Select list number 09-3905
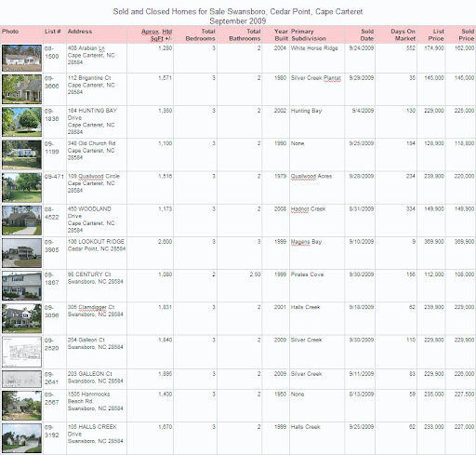Screen dimensions: 476x455 [51, 246]
